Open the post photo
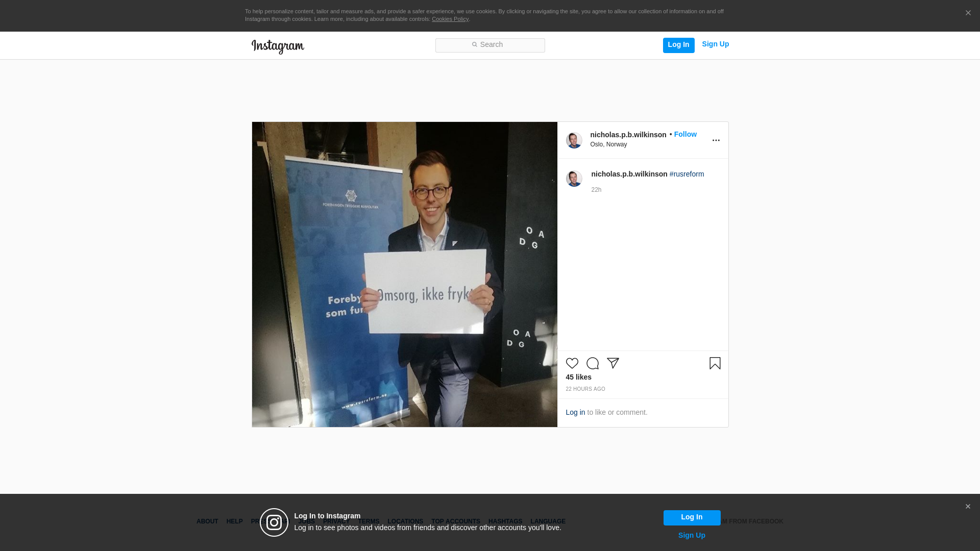Viewport: 980px width, 551px height. [x=404, y=274]
